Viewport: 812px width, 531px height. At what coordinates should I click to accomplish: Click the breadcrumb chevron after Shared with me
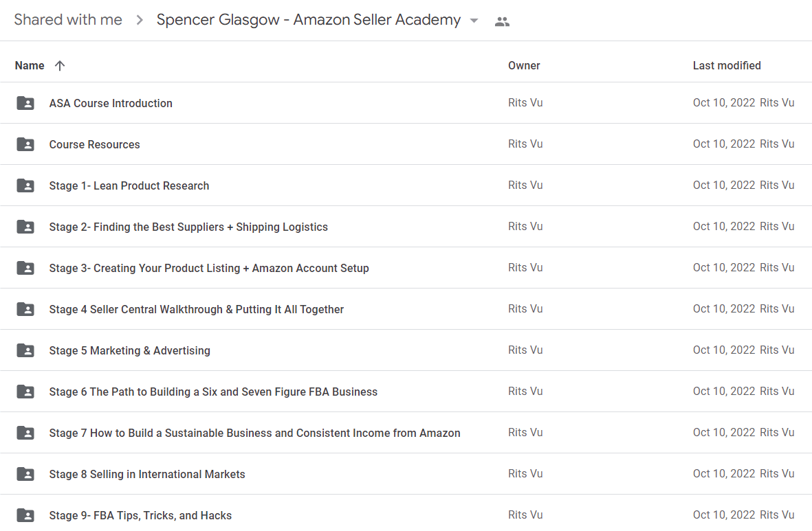pyautogui.click(x=140, y=20)
